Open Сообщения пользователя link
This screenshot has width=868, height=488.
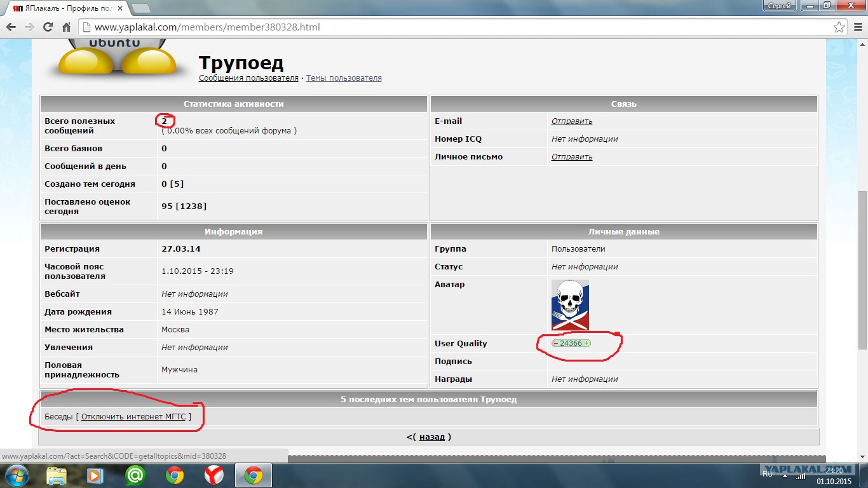(x=248, y=78)
